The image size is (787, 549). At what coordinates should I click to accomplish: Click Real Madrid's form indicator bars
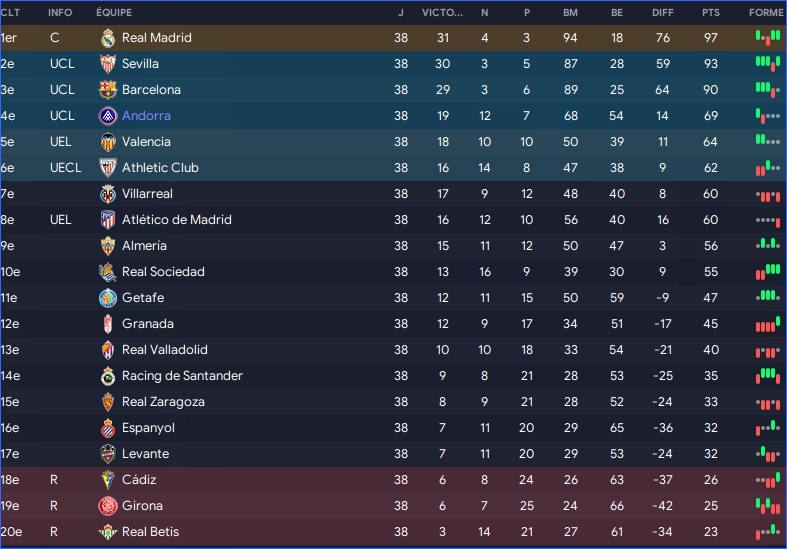point(767,38)
